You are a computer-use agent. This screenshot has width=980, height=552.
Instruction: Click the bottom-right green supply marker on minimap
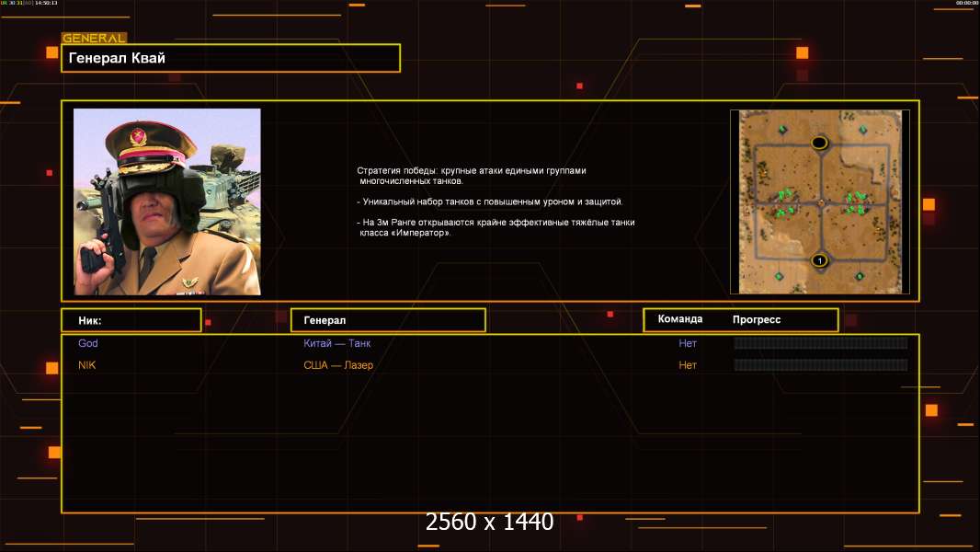pos(860,276)
